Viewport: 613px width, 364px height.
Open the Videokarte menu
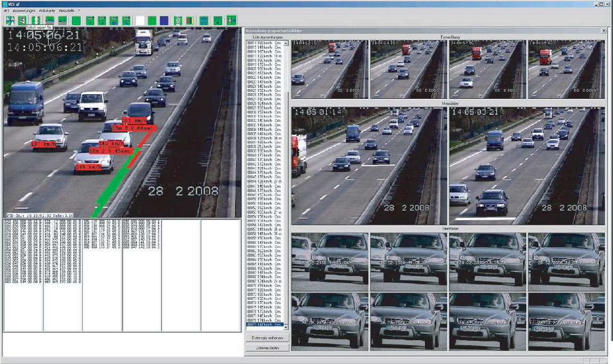tap(47, 10)
